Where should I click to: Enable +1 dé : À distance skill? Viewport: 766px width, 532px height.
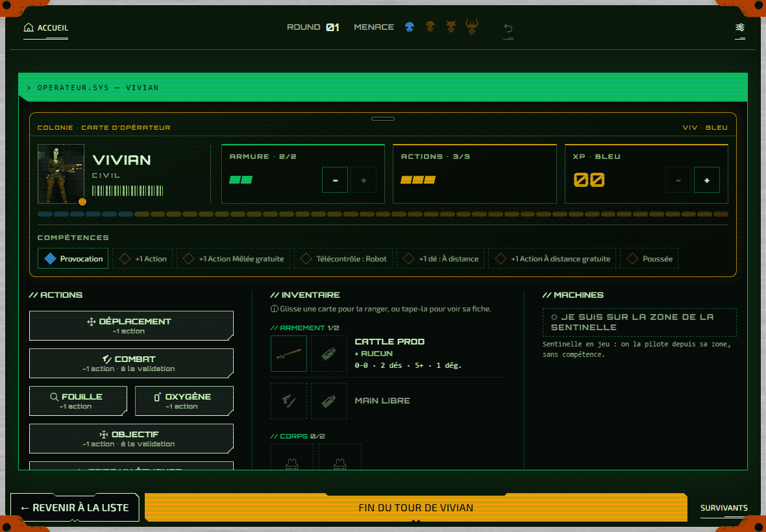[441, 259]
